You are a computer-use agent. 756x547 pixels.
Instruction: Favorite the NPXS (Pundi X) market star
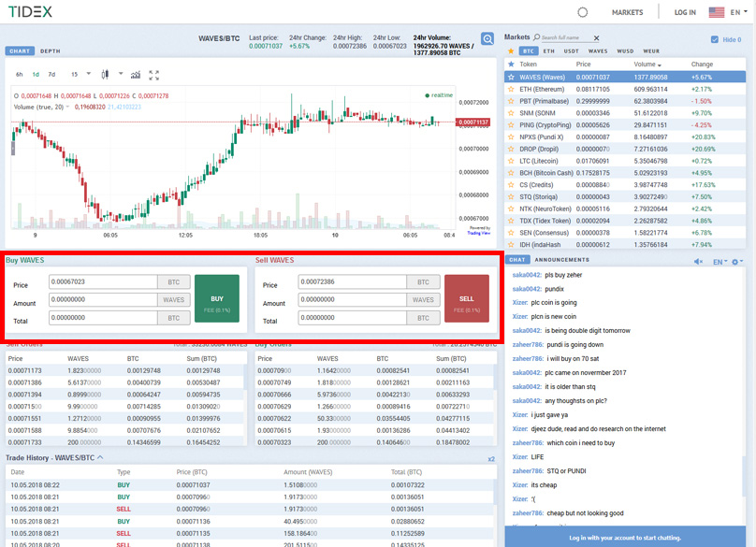(x=511, y=137)
